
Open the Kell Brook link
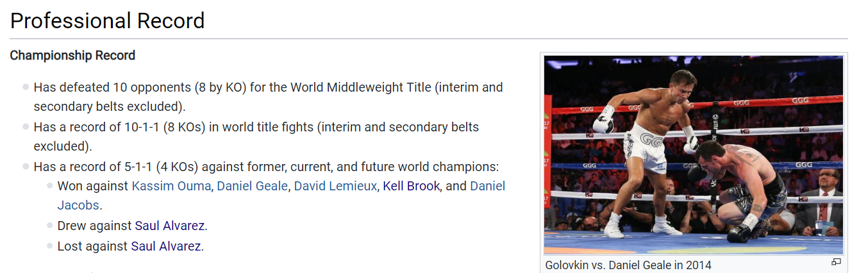(x=411, y=186)
